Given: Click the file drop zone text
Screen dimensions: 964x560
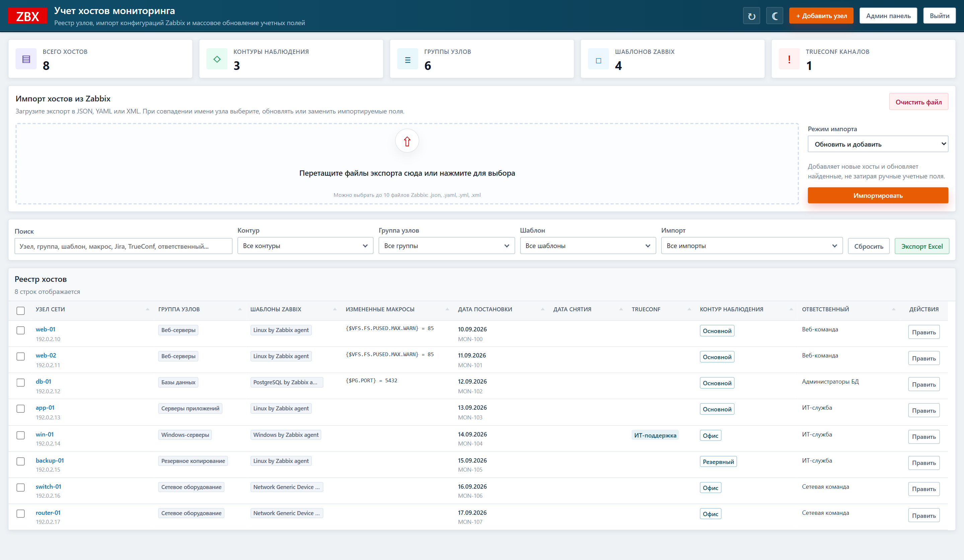Looking at the screenshot, I should click(407, 173).
